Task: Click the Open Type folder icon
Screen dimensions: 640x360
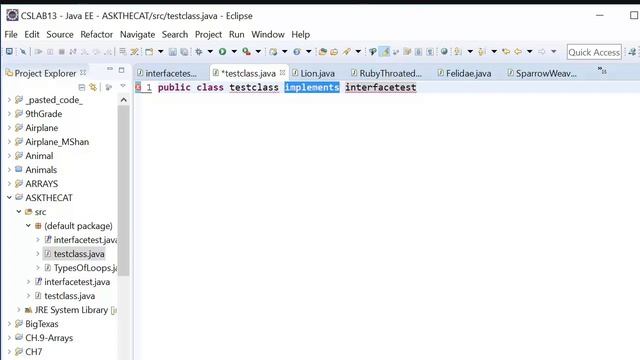Action: click(322, 51)
